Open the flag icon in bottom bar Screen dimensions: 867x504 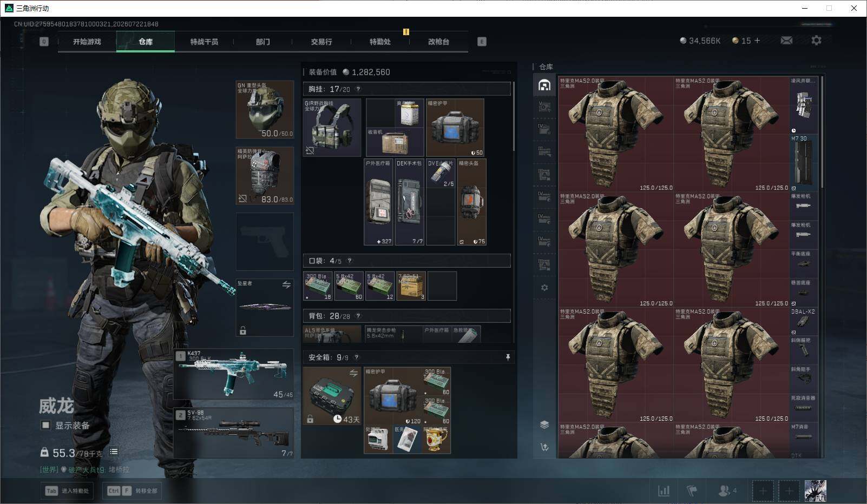(x=692, y=491)
